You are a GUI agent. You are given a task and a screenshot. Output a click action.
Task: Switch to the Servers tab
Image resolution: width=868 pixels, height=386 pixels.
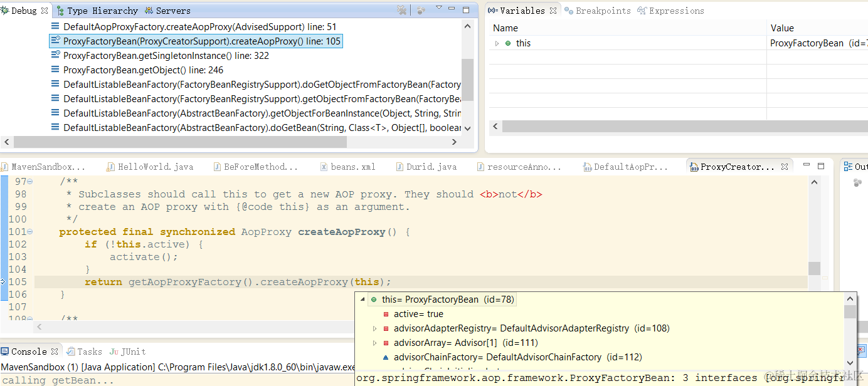(167, 11)
